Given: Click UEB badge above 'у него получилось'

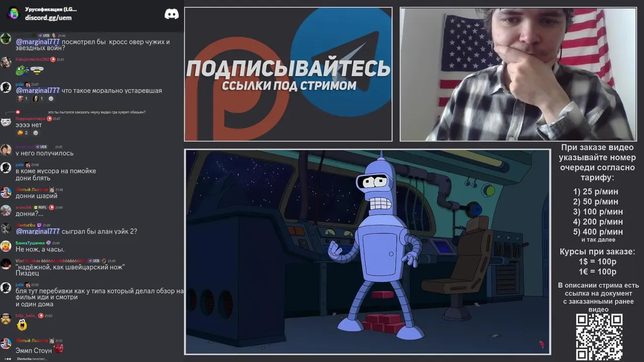Looking at the screenshot, I should pyautogui.click(x=41, y=147).
